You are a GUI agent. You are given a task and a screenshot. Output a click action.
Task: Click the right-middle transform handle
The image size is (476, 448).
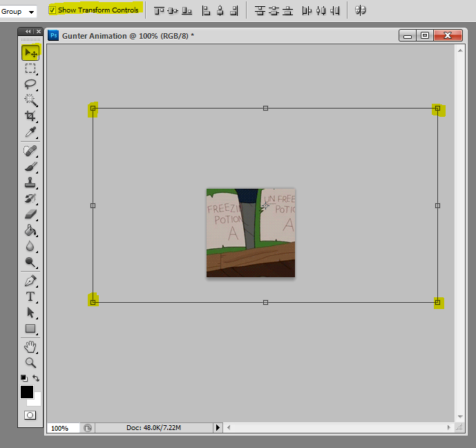click(x=437, y=205)
